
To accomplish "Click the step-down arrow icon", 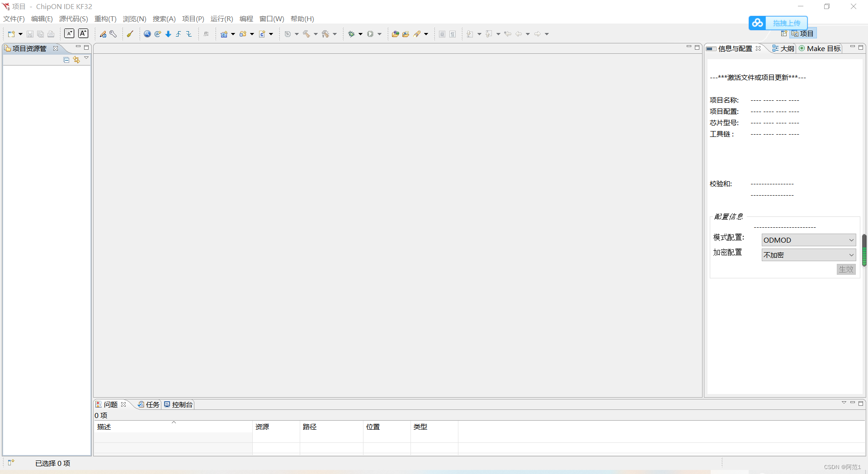I will coord(189,34).
